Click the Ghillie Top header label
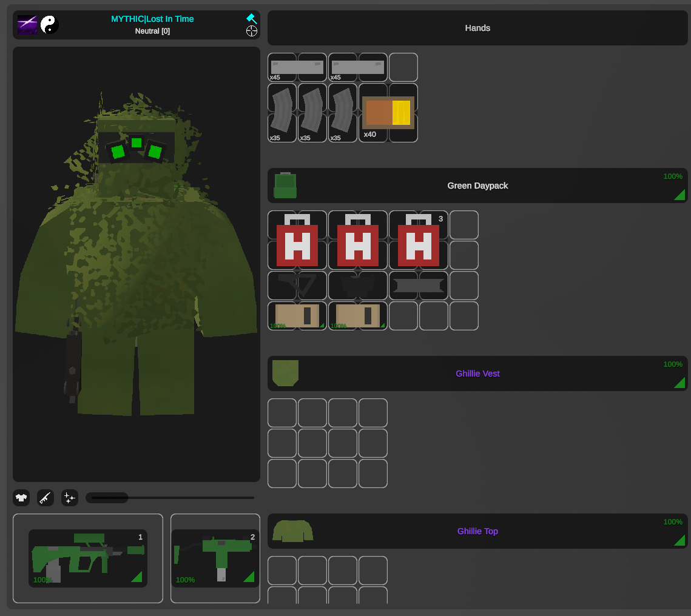Screen dimensions: 691x616 click(x=477, y=532)
